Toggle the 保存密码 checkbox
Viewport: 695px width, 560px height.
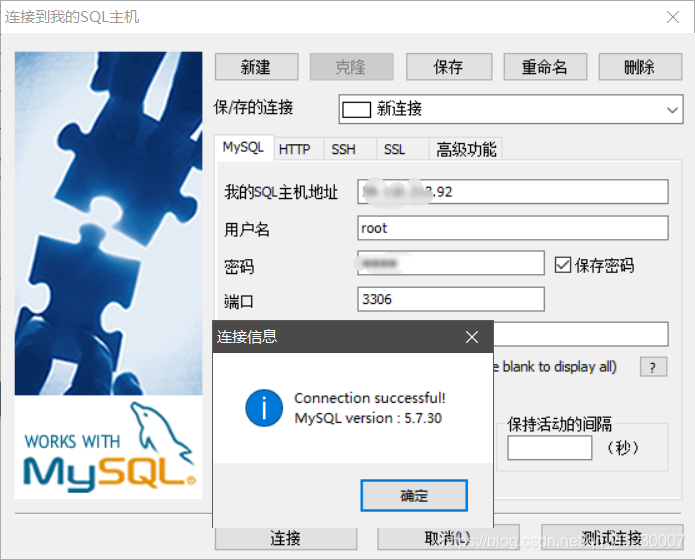(563, 265)
